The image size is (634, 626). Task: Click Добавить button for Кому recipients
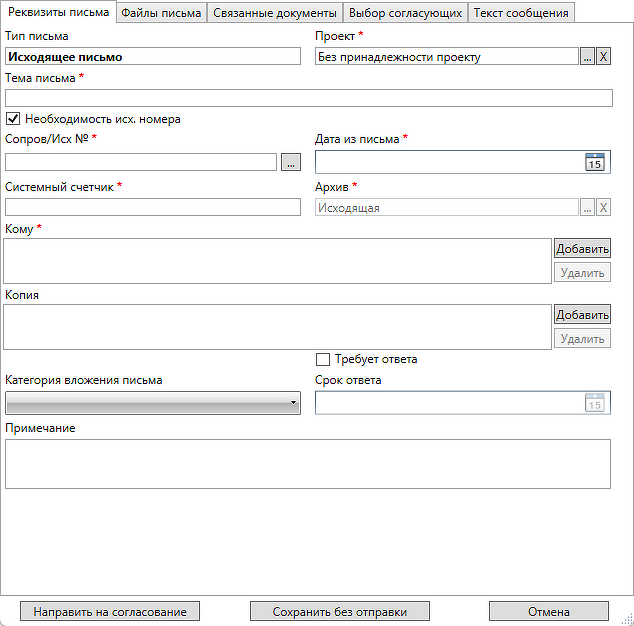pyautogui.click(x=582, y=249)
